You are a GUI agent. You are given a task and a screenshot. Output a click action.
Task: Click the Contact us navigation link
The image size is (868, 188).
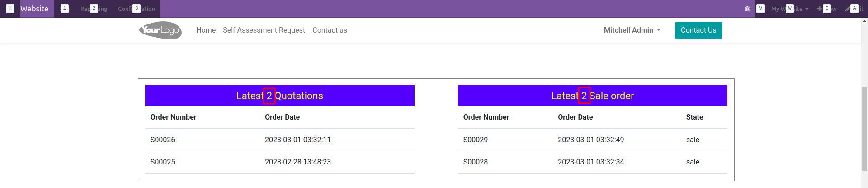pos(330,30)
